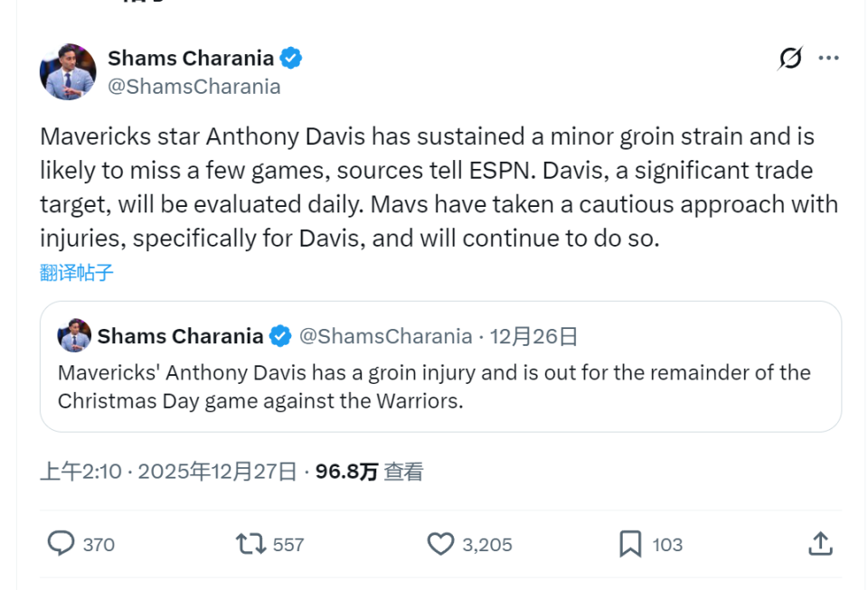Open the share post icon
Image resolution: width=868 pixels, height=590 pixels.
(819, 543)
